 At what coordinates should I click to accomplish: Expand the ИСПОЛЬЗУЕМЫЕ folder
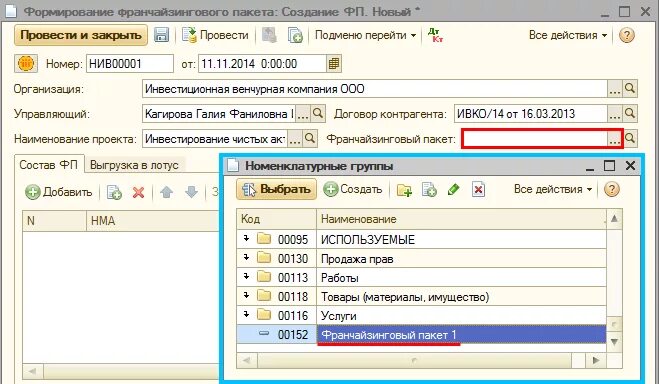coord(246,239)
